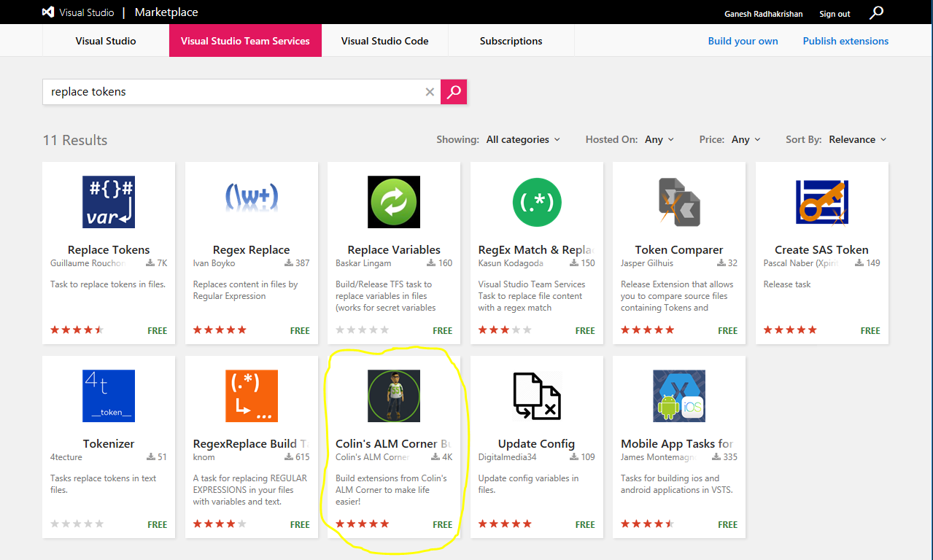
Task: Click the Update Config documents icon
Action: tap(537, 396)
